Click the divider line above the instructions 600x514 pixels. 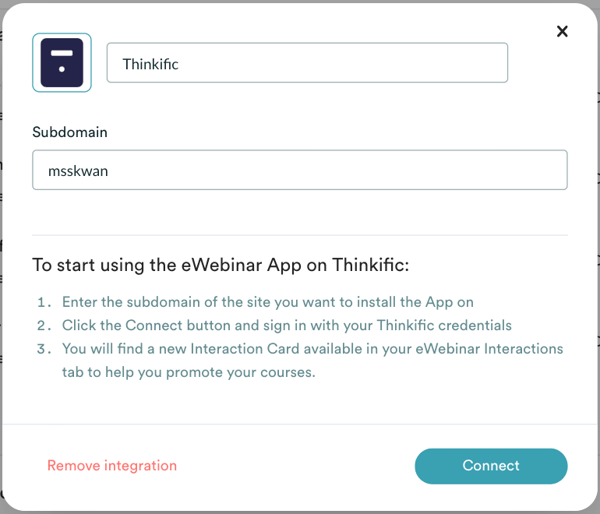pyautogui.click(x=300, y=235)
